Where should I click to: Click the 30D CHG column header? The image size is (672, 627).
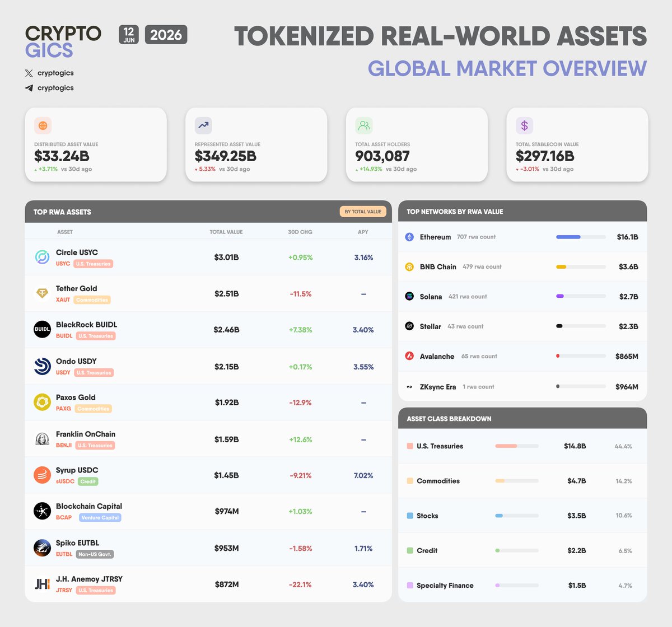[x=300, y=232]
